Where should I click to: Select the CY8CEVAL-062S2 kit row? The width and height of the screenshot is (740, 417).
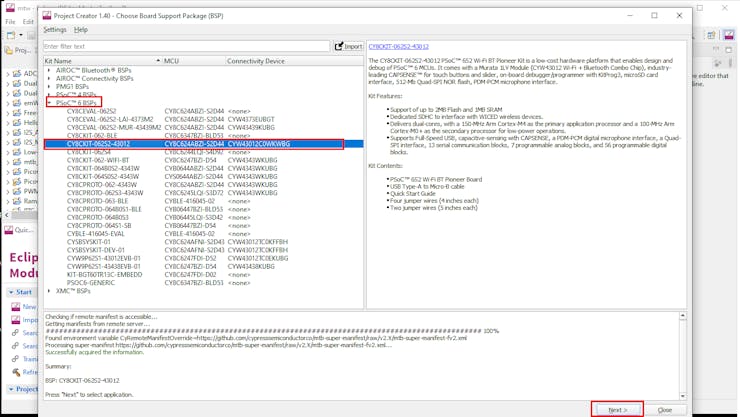[203, 111]
